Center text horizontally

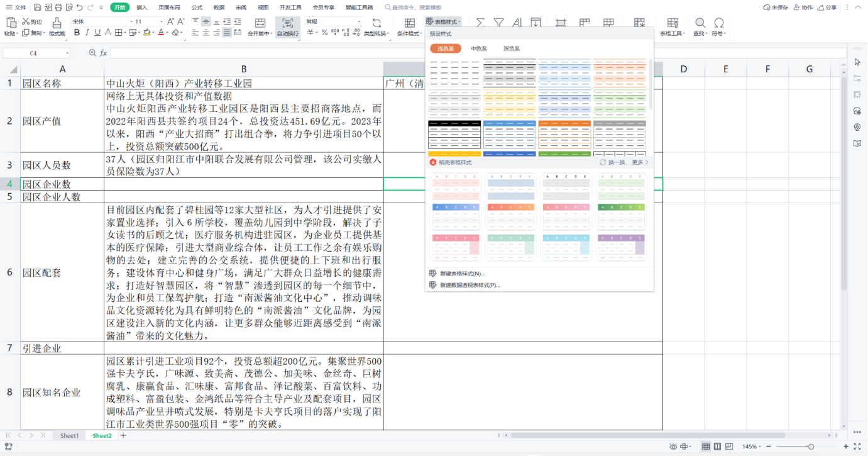point(206,33)
